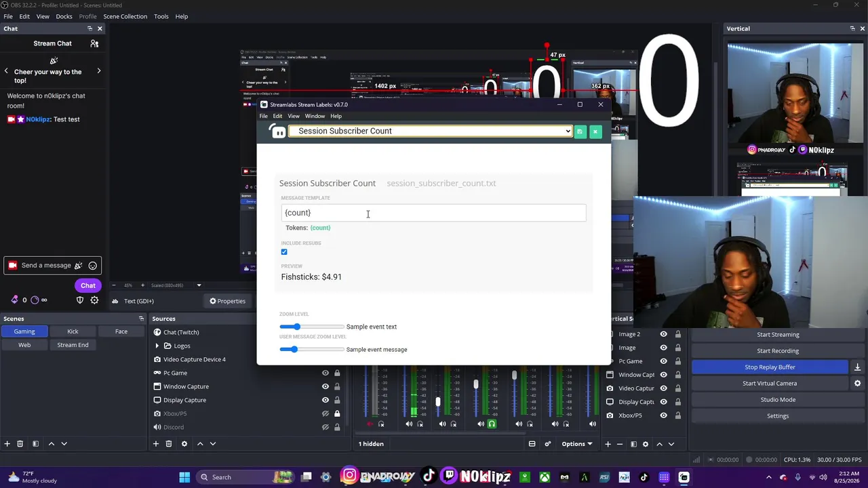Open Stream Labels Window menu

(x=315, y=116)
